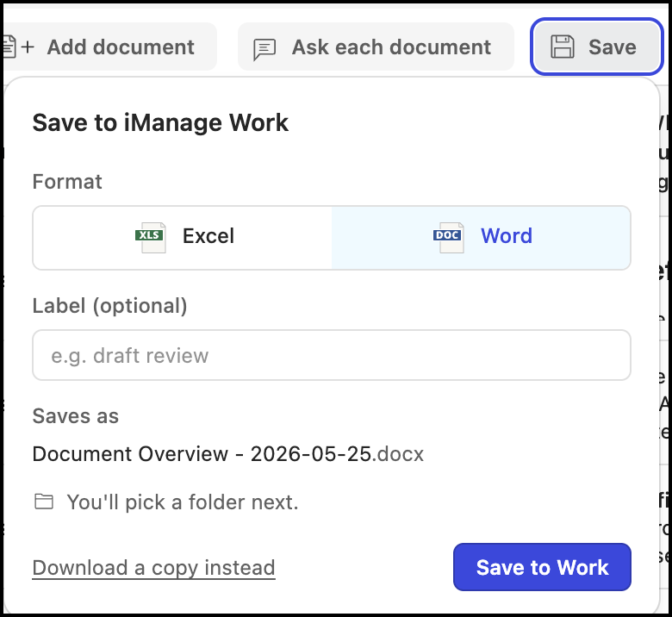Screen dimensions: 672x617
Task: Click the XLS file icon
Action: coord(151,237)
